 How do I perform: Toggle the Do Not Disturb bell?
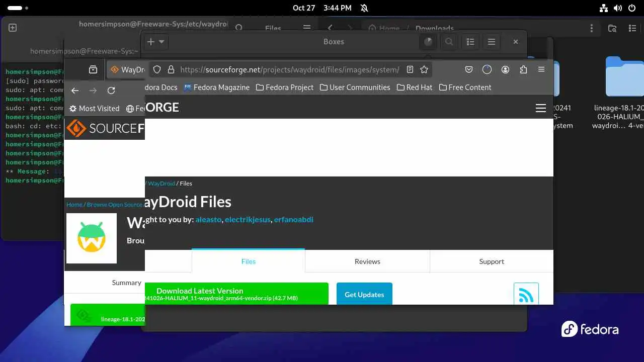point(364,8)
